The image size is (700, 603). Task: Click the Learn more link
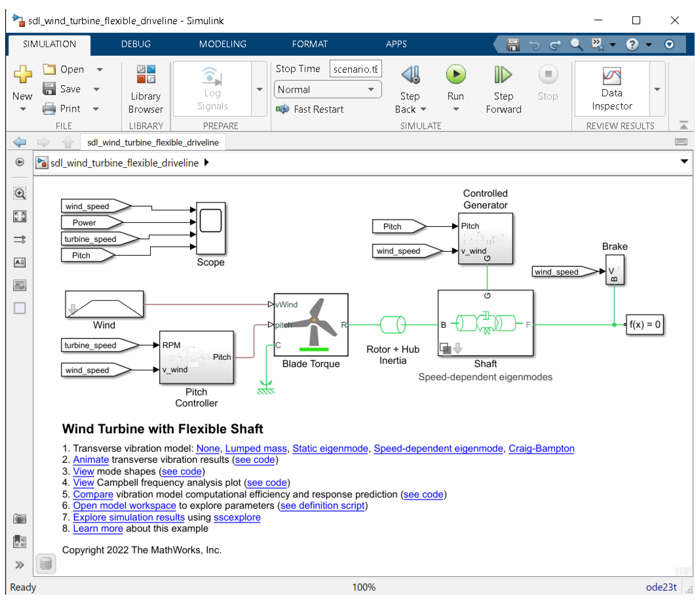(98, 528)
